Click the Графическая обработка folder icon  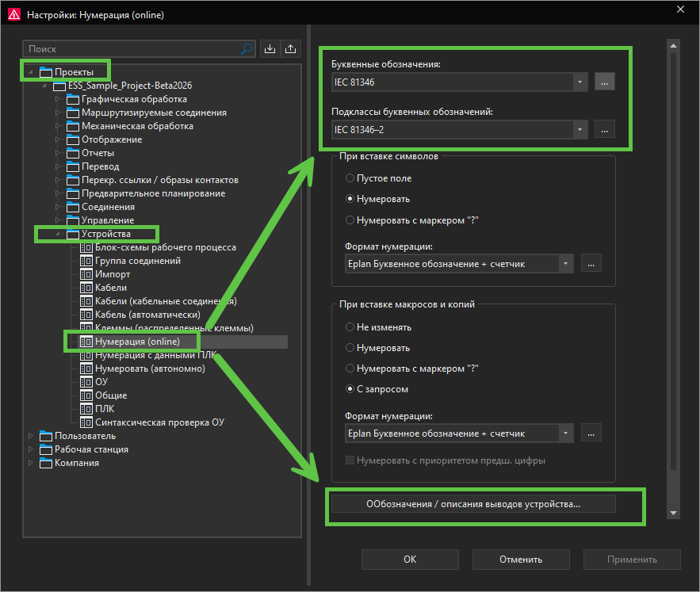pyautogui.click(x=73, y=99)
